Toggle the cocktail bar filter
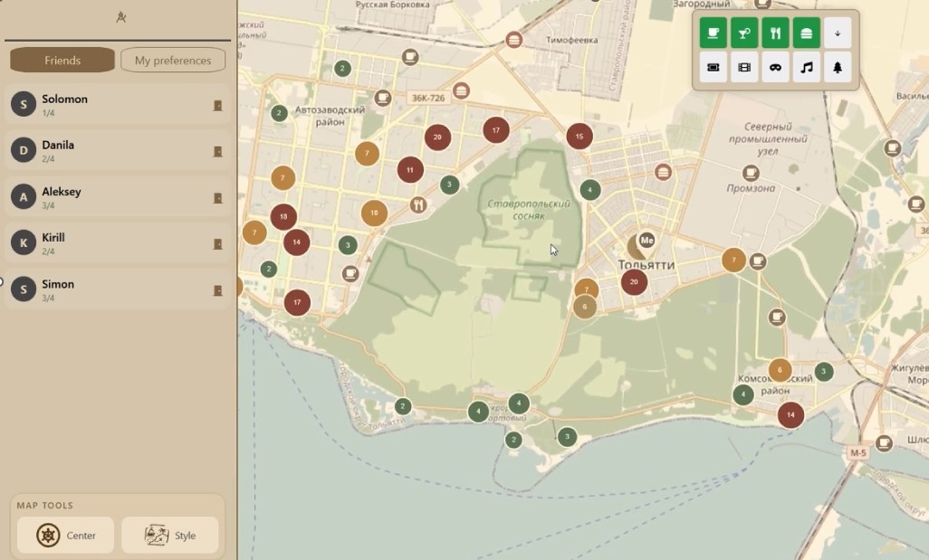Screen dimensions: 929x560 pos(744,33)
